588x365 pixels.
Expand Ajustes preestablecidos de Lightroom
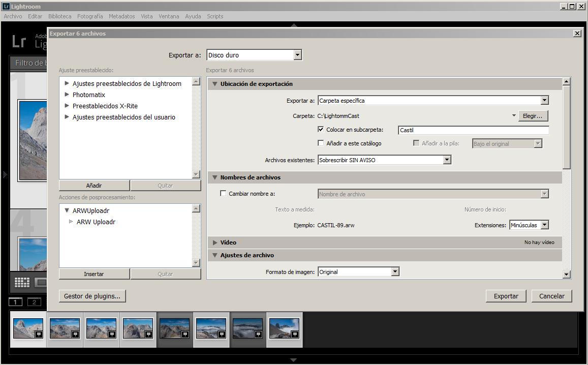click(x=67, y=83)
